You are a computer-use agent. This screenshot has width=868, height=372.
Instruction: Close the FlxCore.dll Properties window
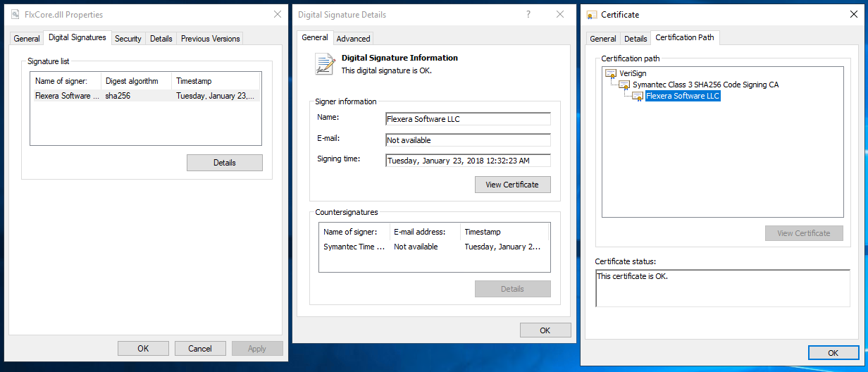click(x=277, y=15)
